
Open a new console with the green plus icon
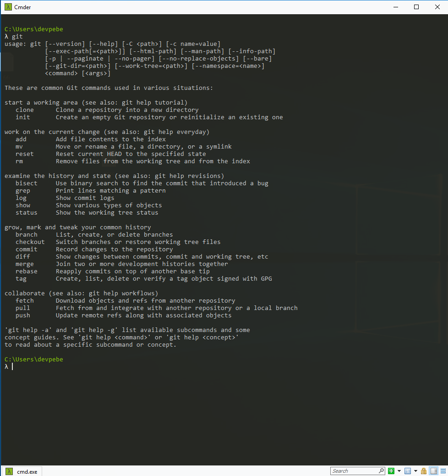[391, 471]
